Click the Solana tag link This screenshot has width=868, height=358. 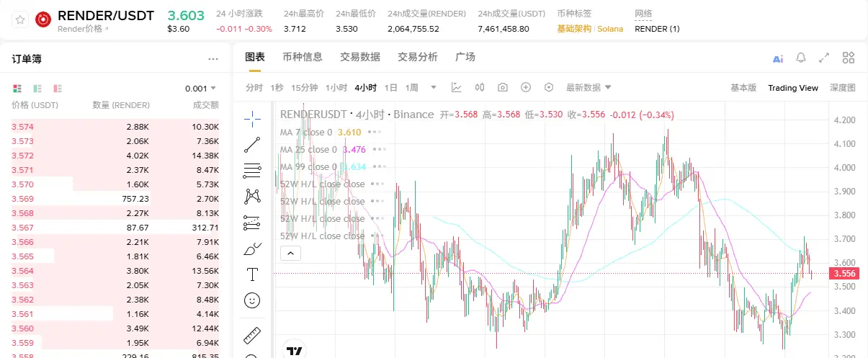tap(609, 29)
